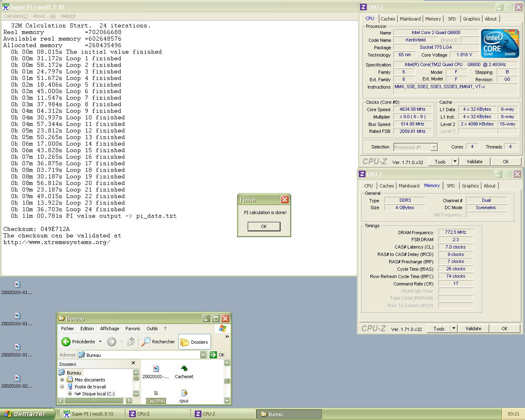
Task: Open Tools dropdown arrow in upper CPU-Z
Action: click(455, 162)
